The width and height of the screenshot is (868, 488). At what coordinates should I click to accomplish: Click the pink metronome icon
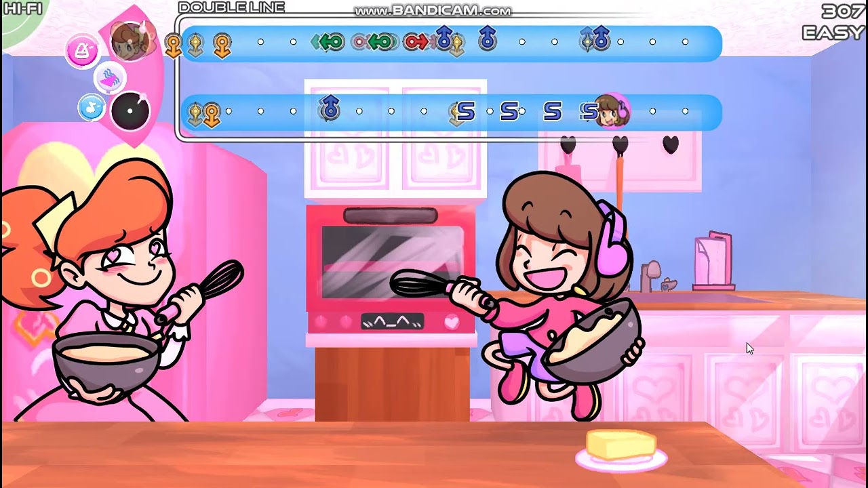point(82,51)
